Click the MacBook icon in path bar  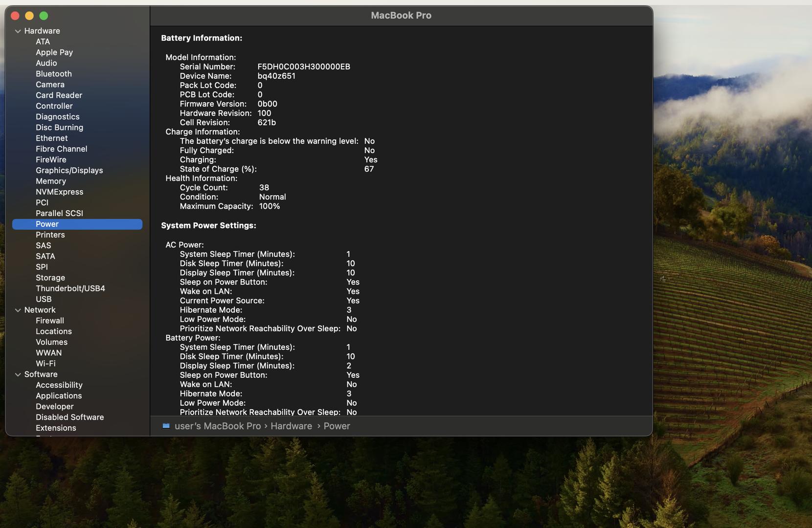(166, 426)
